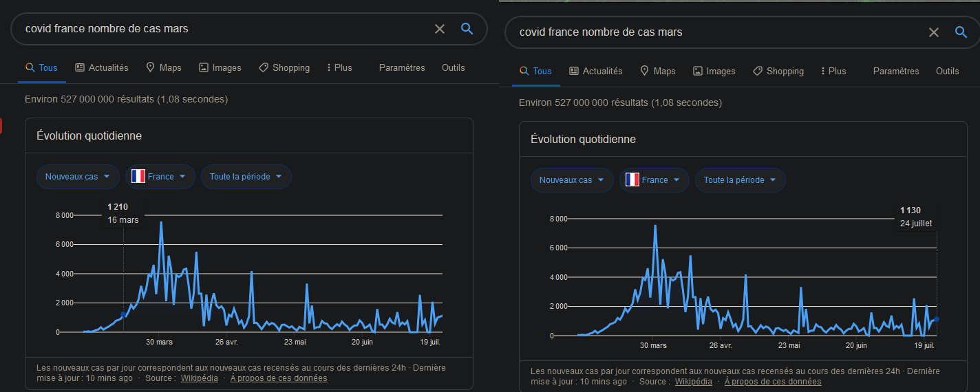Click the three-dot Plus icon in the left window
980x392 pixels.
(329, 67)
